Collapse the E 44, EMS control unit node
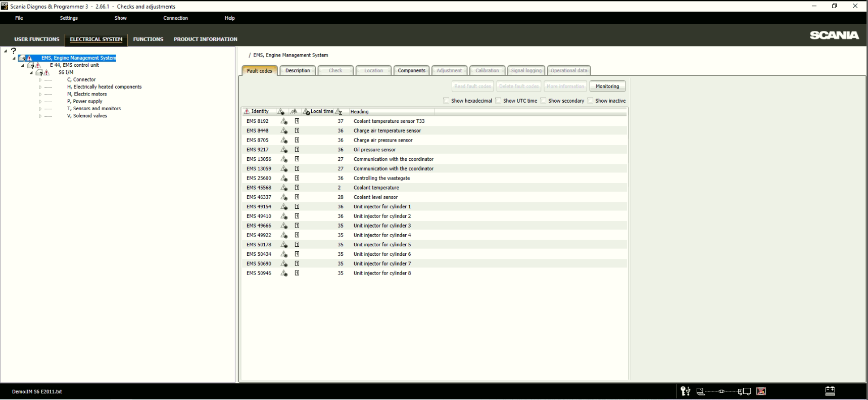The width and height of the screenshot is (868, 400). tap(23, 66)
